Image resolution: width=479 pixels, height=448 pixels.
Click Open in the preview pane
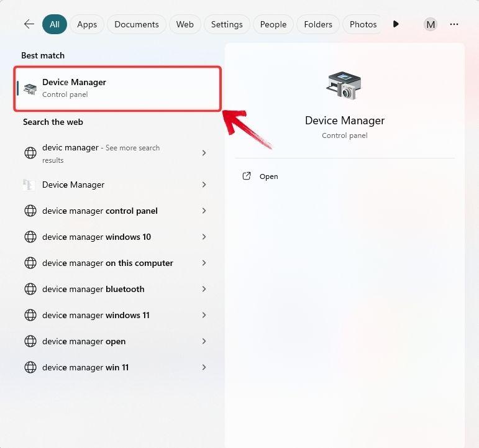(268, 176)
